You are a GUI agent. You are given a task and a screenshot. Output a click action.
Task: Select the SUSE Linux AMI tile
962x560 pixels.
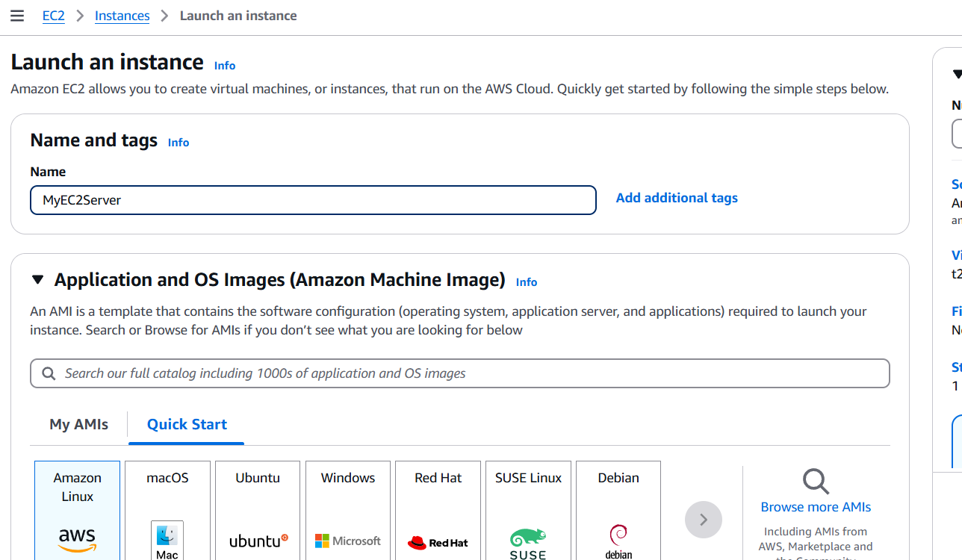click(x=528, y=511)
